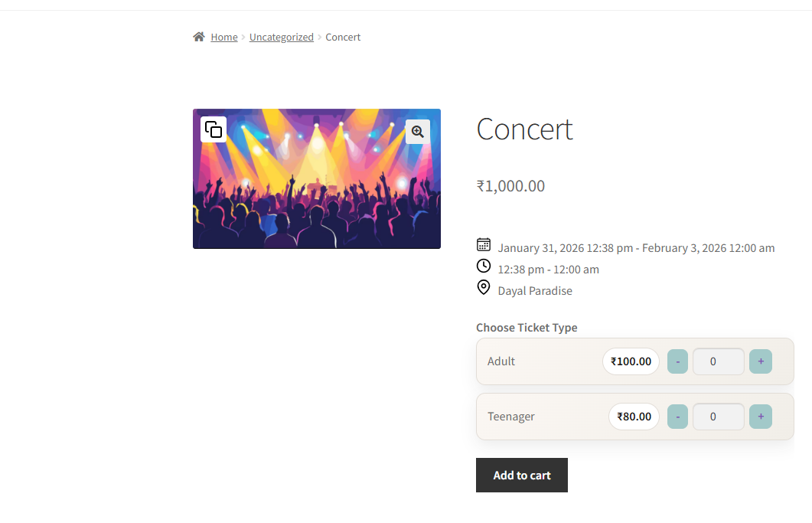Image resolution: width=812 pixels, height=523 pixels.
Task: Select the ₹100.00 Adult price pill
Action: pyautogui.click(x=631, y=361)
